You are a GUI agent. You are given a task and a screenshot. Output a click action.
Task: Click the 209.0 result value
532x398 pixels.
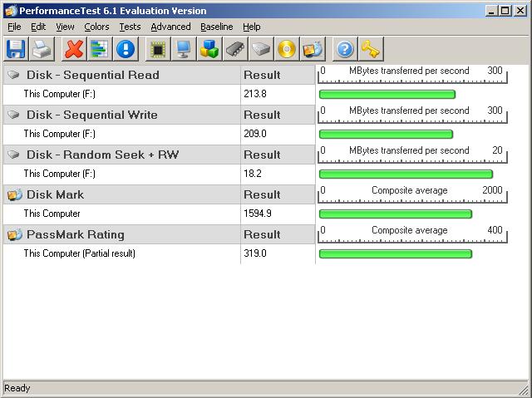[255, 134]
